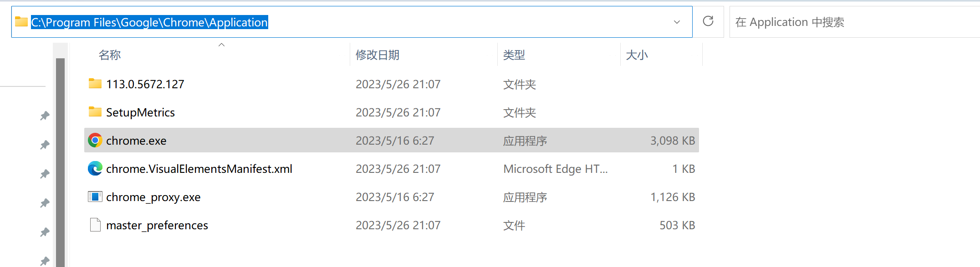Click the blank file icon for master_preferences
The image size is (980, 267).
(x=94, y=225)
